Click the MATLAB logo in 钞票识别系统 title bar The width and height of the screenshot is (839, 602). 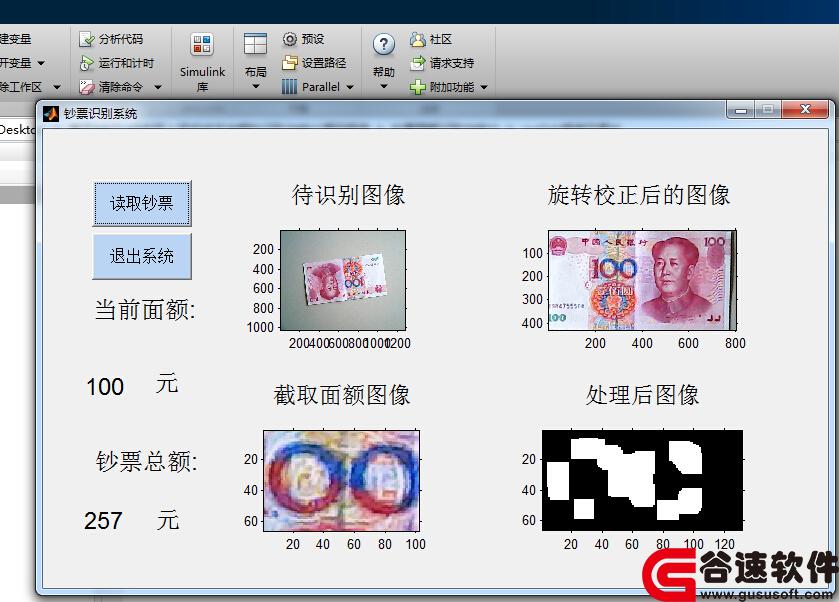coord(51,113)
